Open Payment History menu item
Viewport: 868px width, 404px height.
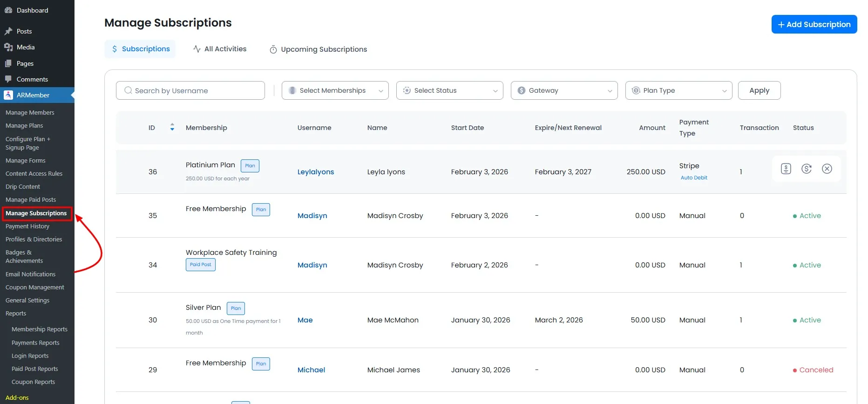click(27, 226)
